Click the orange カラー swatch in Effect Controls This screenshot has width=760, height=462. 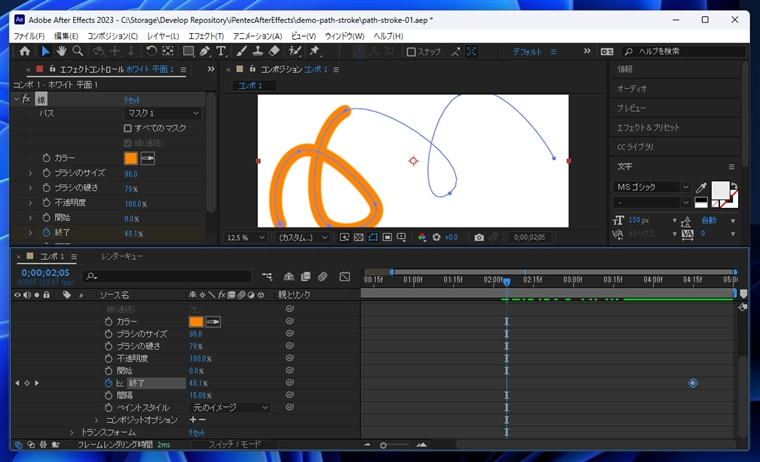tap(130, 158)
